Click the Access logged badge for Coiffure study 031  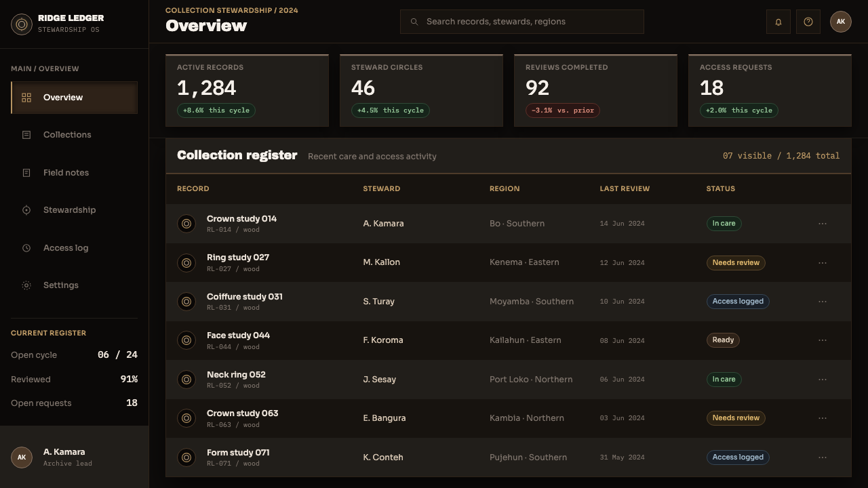tap(738, 302)
